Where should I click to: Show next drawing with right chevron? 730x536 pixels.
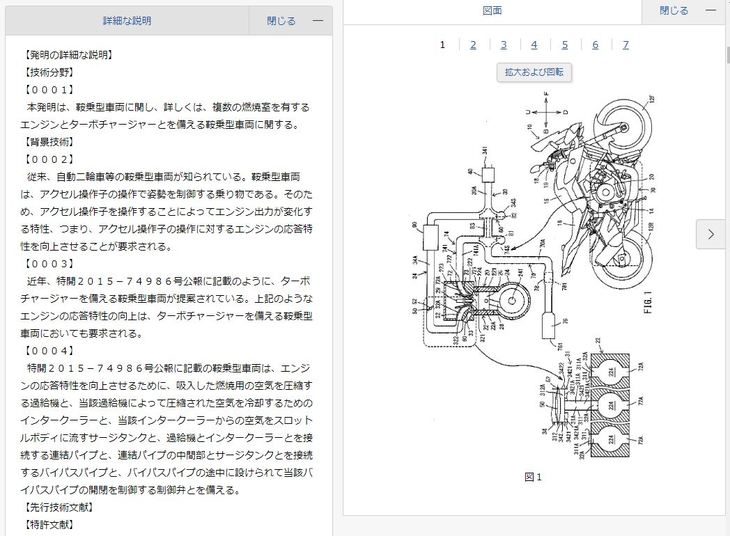(710, 234)
